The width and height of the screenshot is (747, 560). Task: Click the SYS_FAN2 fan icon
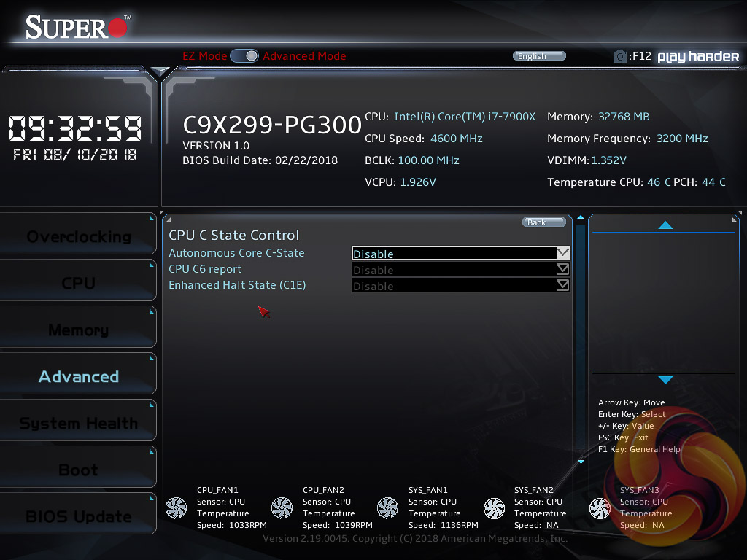[494, 508]
